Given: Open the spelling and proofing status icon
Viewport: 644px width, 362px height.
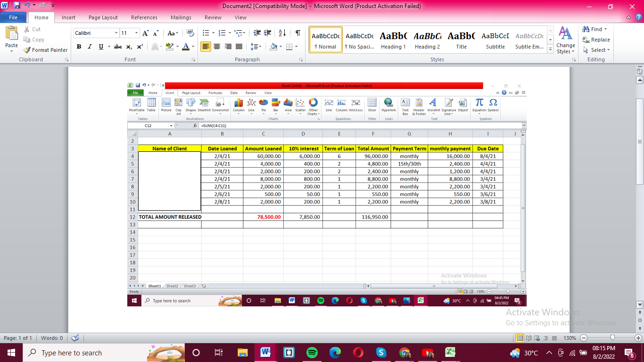Looking at the screenshot, I should point(75,338).
